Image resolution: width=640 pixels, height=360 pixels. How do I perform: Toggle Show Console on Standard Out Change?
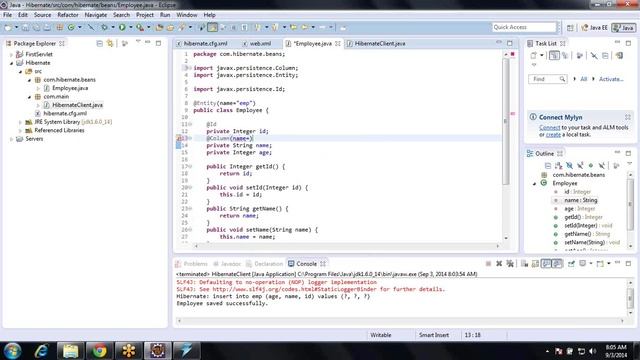(546, 264)
